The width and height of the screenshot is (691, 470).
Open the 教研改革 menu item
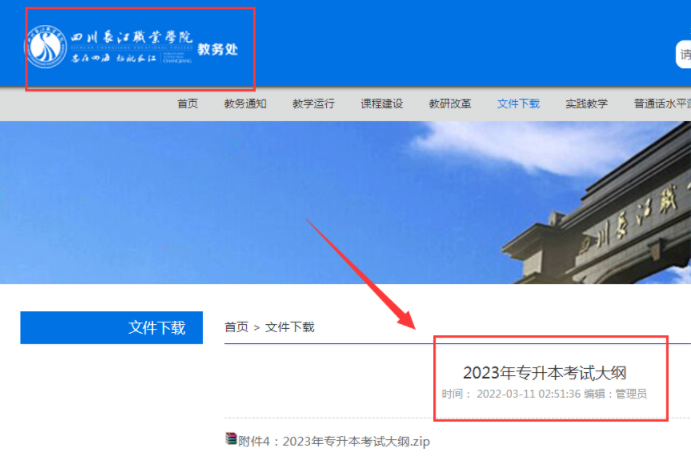[450, 104]
